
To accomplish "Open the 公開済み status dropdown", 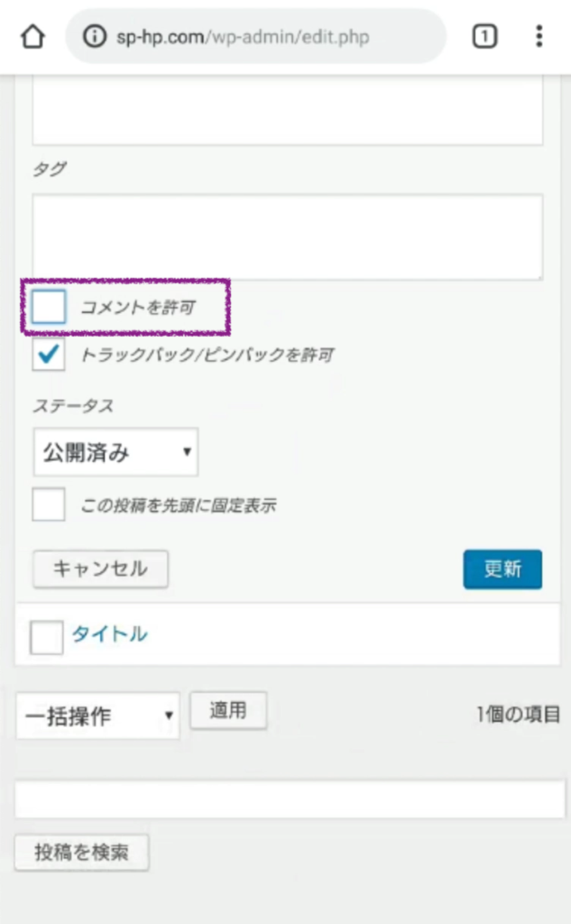I will pos(115,453).
